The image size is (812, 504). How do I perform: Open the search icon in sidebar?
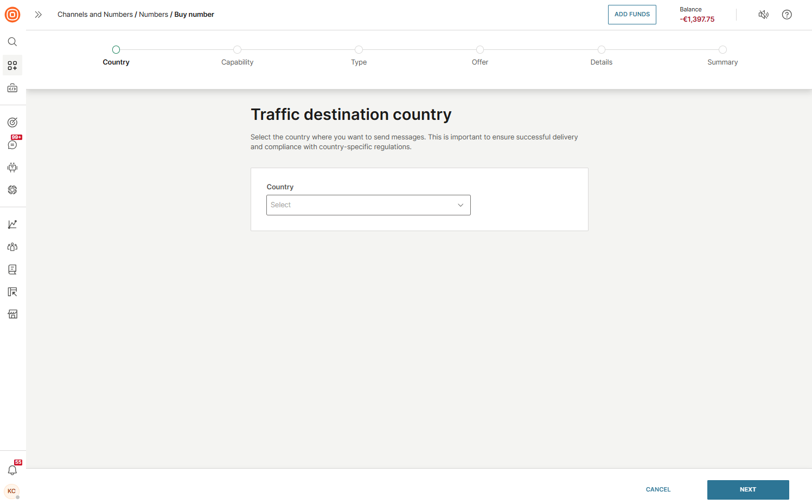coord(12,42)
